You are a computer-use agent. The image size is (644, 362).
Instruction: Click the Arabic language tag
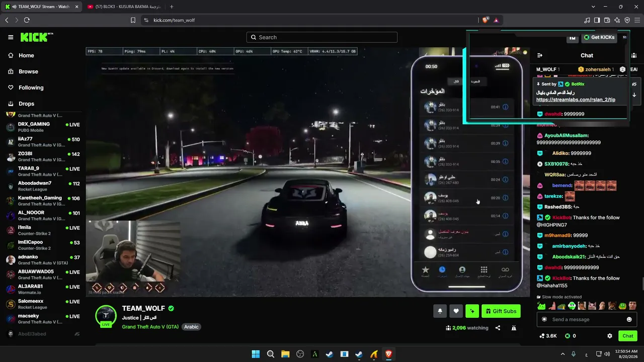191,327
